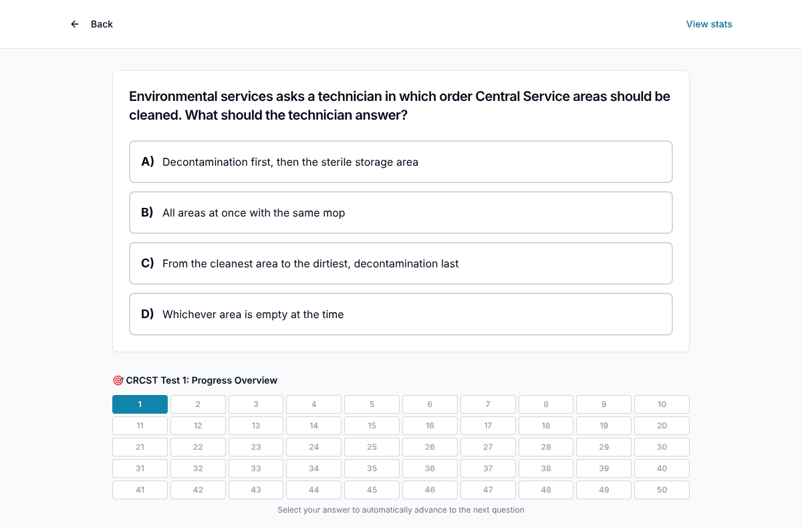This screenshot has width=812, height=528.
Task: Jump to question 2 in progress grid
Action: tap(198, 404)
